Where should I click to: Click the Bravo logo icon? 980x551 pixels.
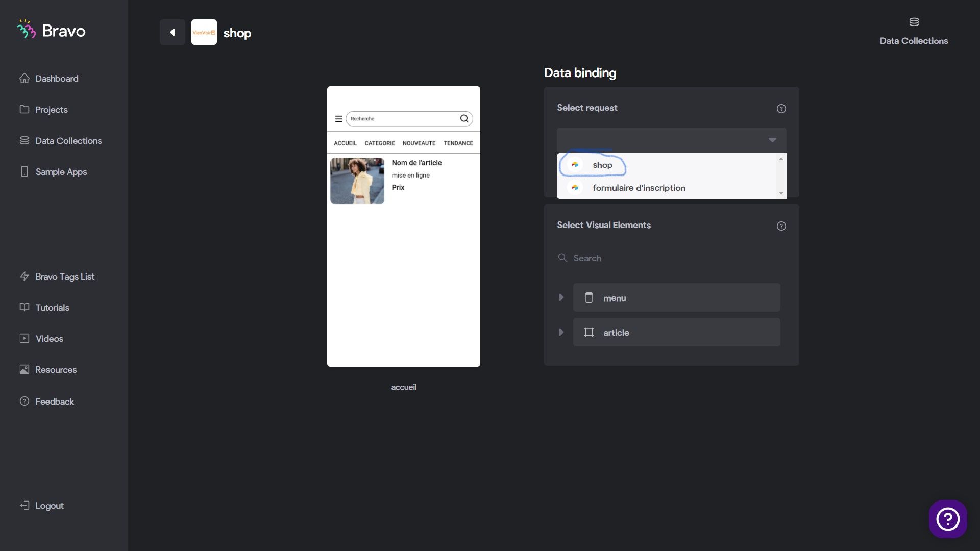point(26,30)
